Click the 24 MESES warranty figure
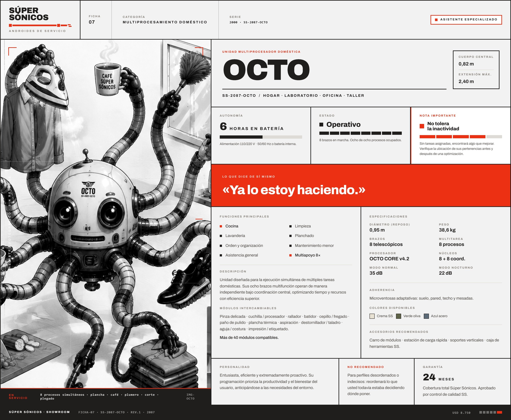The height and width of the screenshot is (420, 511). click(x=438, y=377)
